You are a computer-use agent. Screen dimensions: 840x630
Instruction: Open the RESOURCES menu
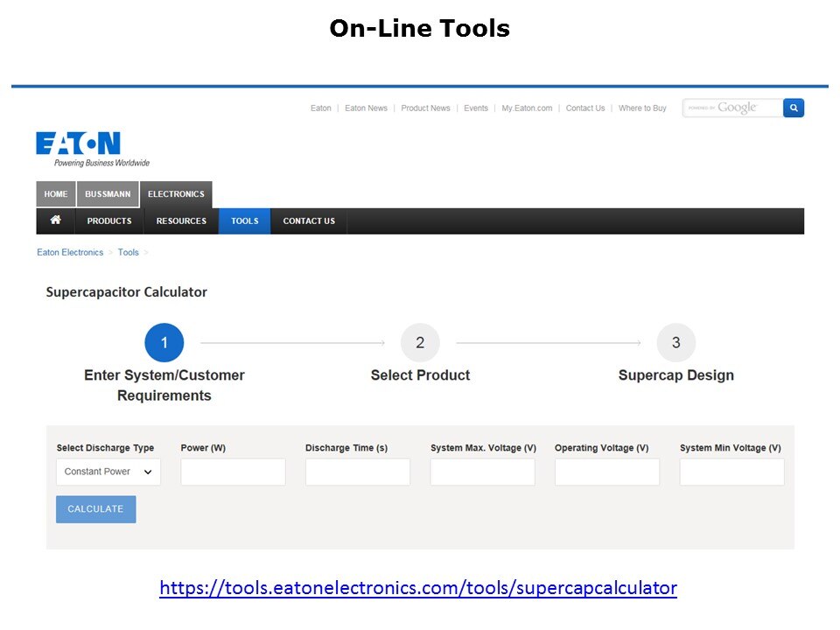(x=181, y=221)
